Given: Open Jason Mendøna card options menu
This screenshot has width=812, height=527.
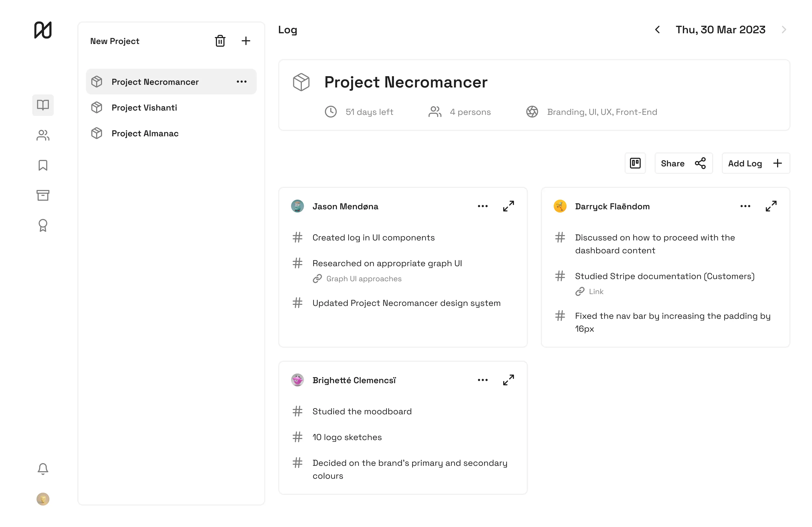Looking at the screenshot, I should point(483,206).
